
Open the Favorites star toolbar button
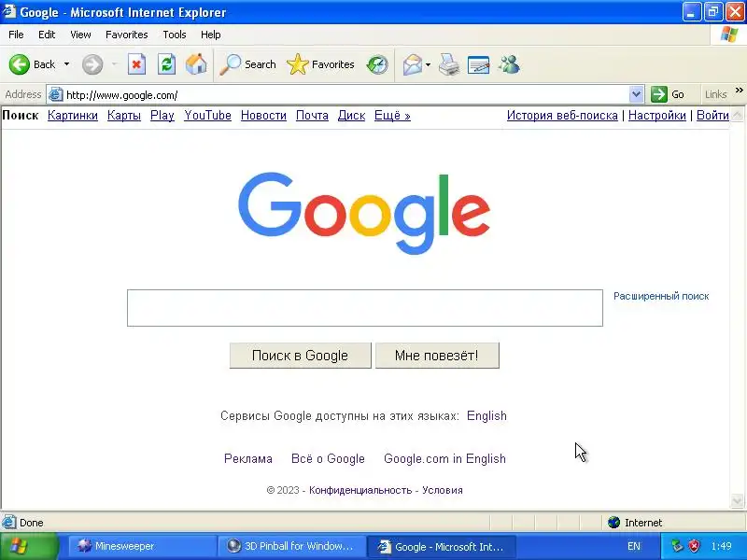click(320, 64)
